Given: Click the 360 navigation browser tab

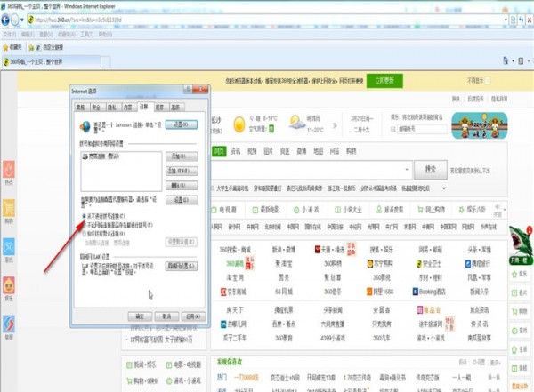Looking at the screenshot, I should pyautogui.click(x=51, y=61).
